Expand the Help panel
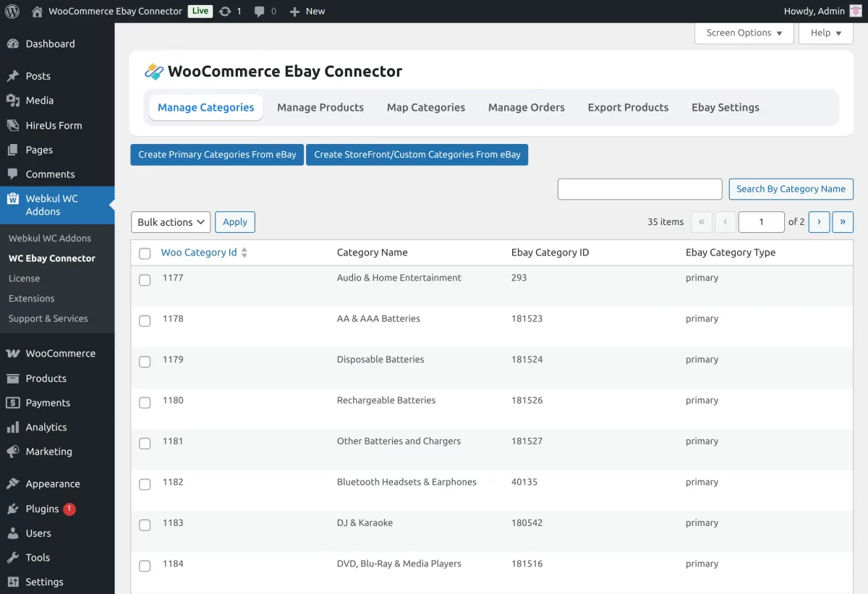This screenshot has height=594, width=868. coord(826,33)
